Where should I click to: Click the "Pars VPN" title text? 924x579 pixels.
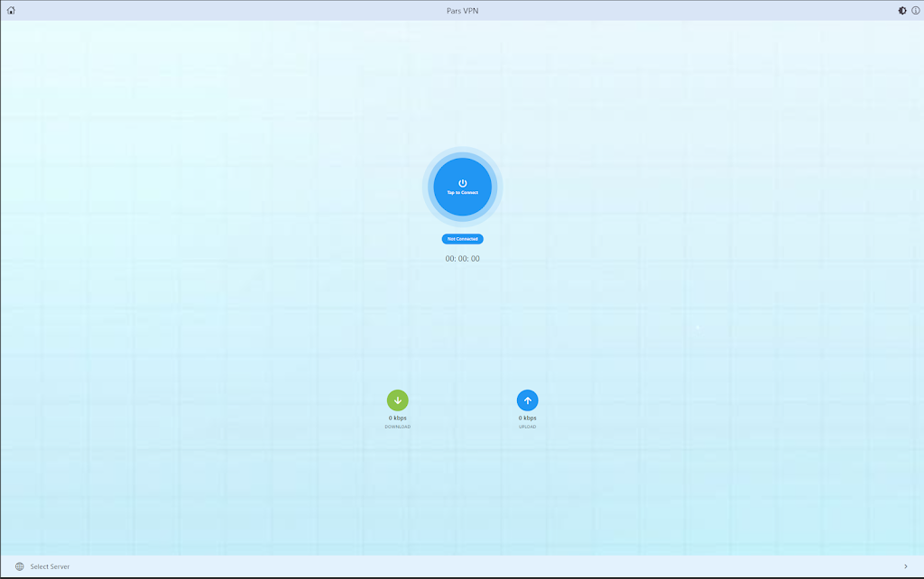(462, 11)
